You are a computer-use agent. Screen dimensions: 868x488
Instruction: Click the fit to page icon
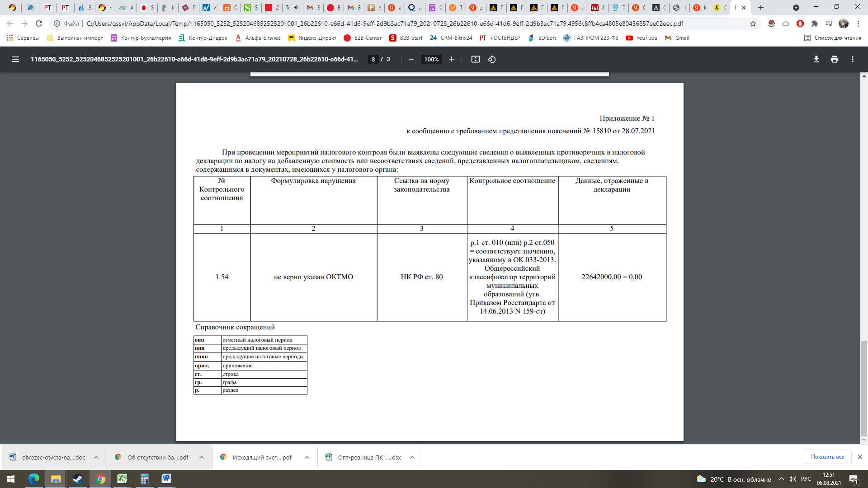tap(475, 59)
